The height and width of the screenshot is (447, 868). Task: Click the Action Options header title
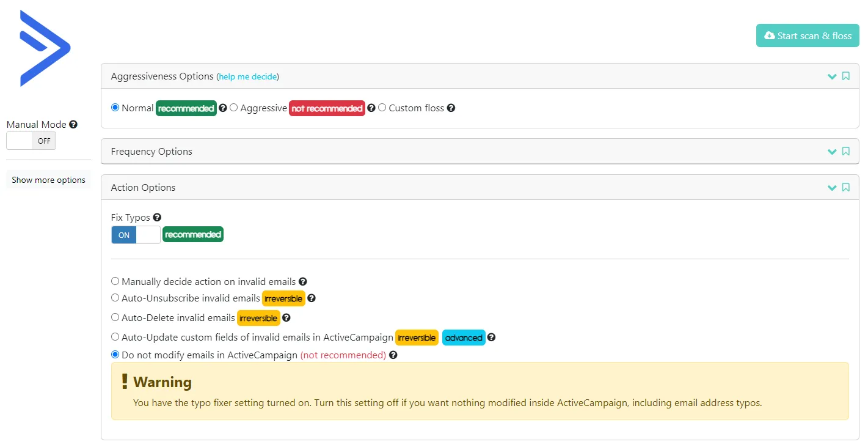tap(143, 188)
